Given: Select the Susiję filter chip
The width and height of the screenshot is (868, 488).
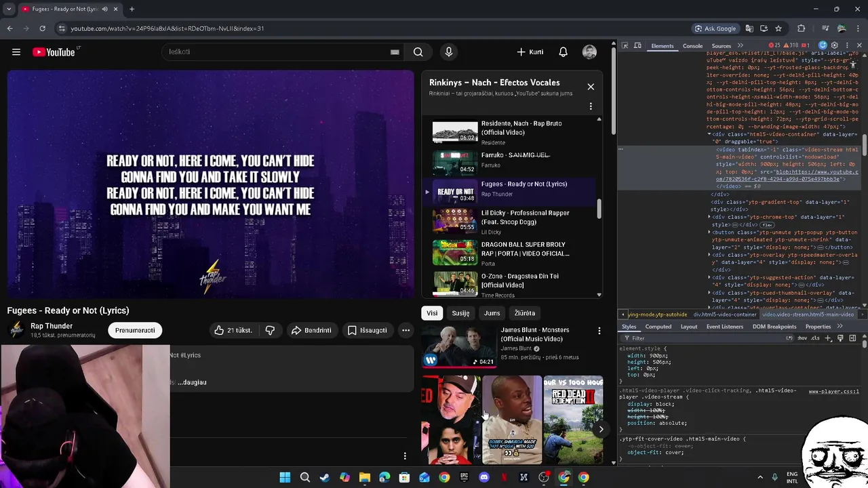Looking at the screenshot, I should 460,313.
